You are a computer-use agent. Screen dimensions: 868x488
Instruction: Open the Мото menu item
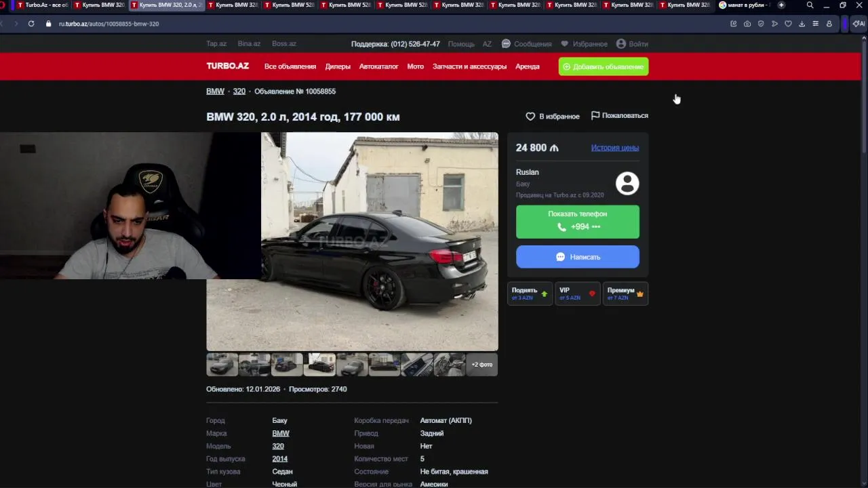415,66
